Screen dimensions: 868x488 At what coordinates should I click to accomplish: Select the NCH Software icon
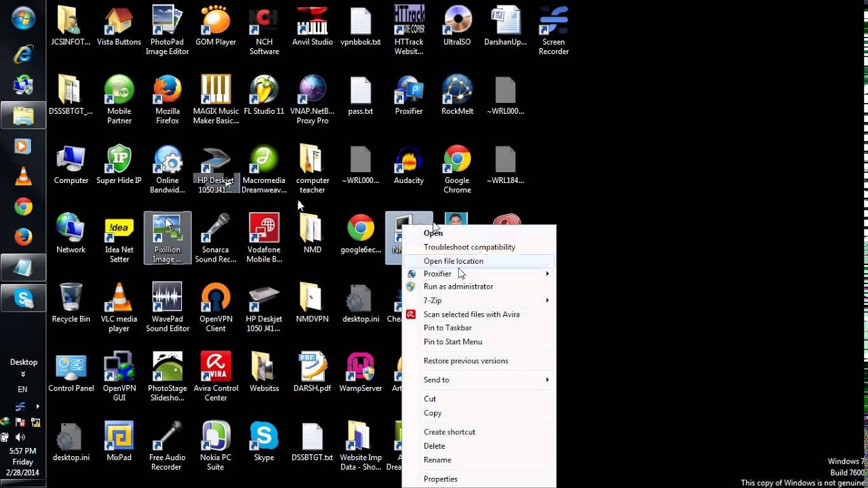264,30
